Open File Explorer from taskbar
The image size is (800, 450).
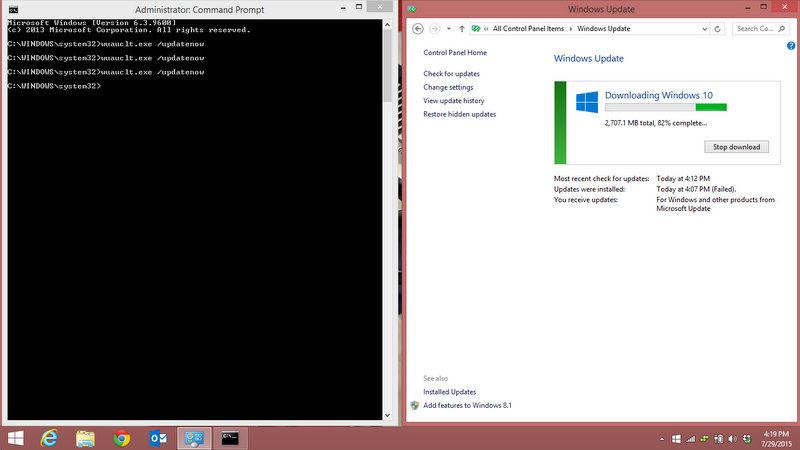pos(85,438)
